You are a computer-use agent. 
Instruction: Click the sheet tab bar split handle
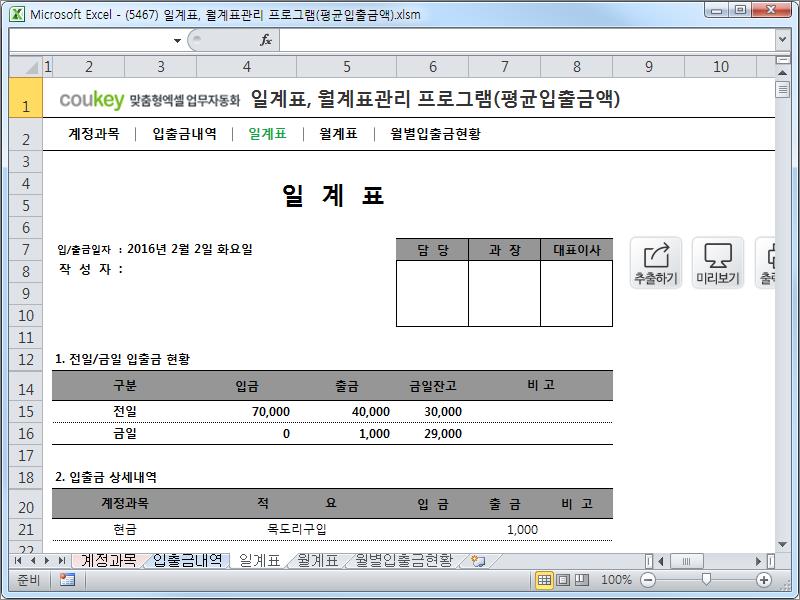click(x=649, y=561)
